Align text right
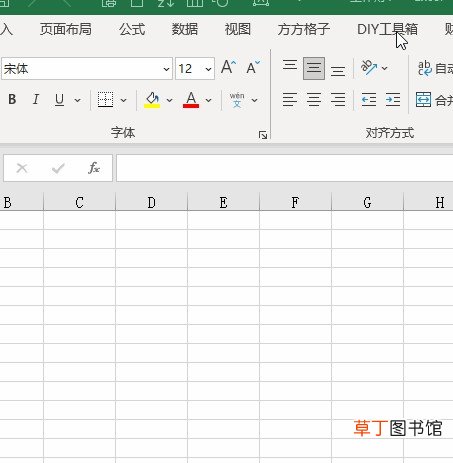This screenshot has width=453, height=463. 338,100
